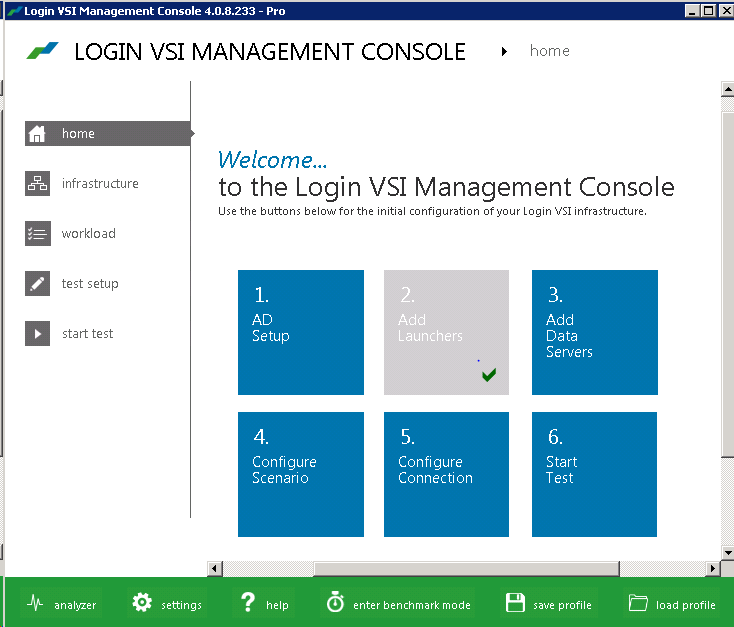Click the load profile folder icon

point(638,603)
